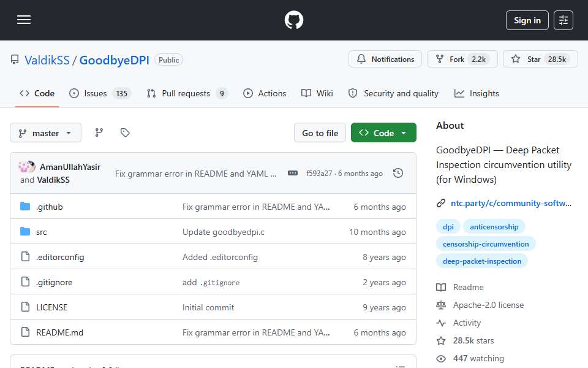588x368 pixels.
Task: Select the dpi topic tag
Action: coord(448,227)
